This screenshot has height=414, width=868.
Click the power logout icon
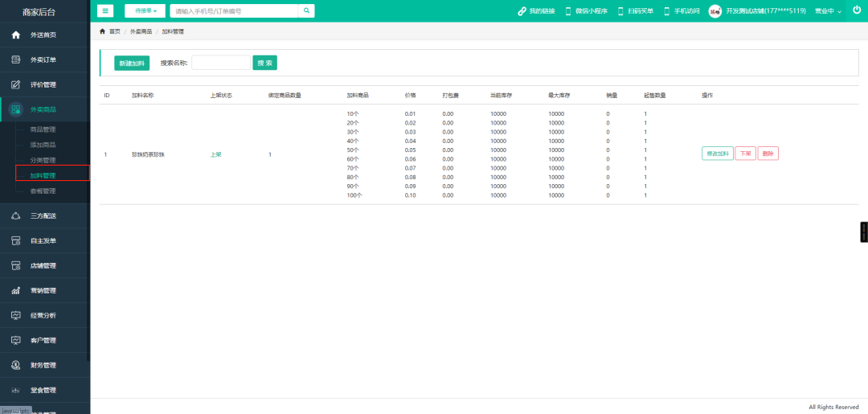(x=856, y=10)
